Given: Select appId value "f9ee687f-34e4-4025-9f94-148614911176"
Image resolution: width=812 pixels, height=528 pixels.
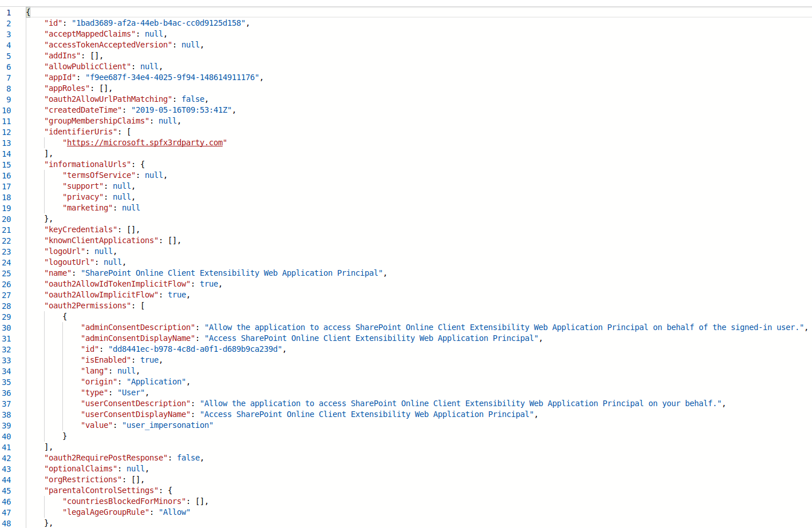Looking at the screenshot, I should pos(172,77).
